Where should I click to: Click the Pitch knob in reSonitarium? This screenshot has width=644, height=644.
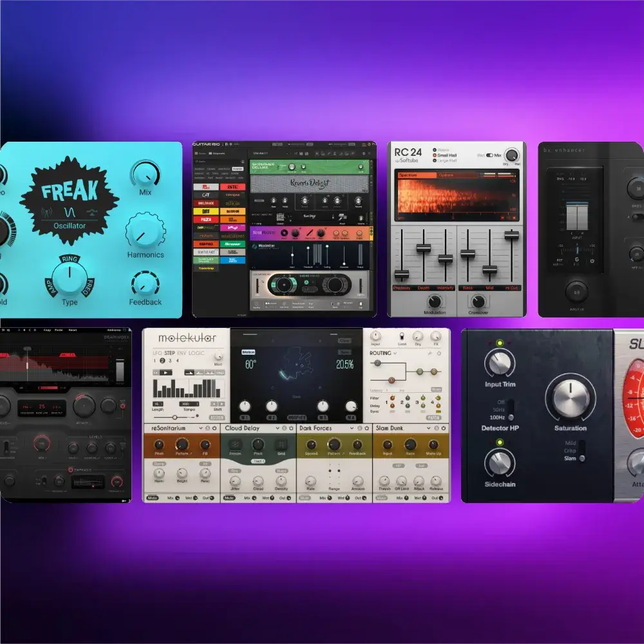(159, 444)
